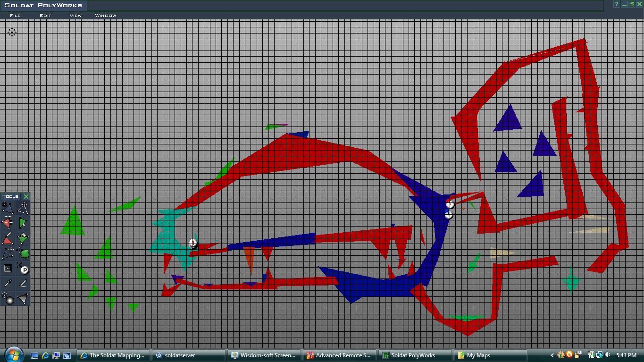Choose the Texture tool with striped triangle
Screen dimensions: 644x362
coord(7,253)
